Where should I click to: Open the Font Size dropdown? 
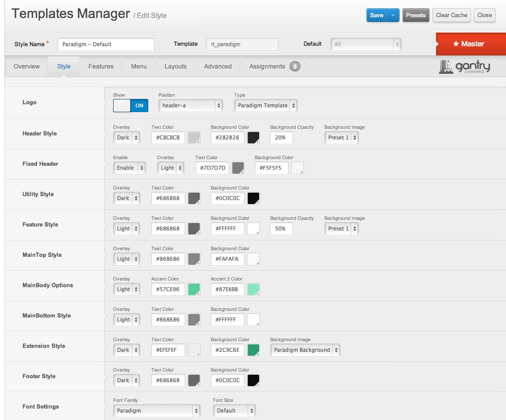(x=234, y=410)
